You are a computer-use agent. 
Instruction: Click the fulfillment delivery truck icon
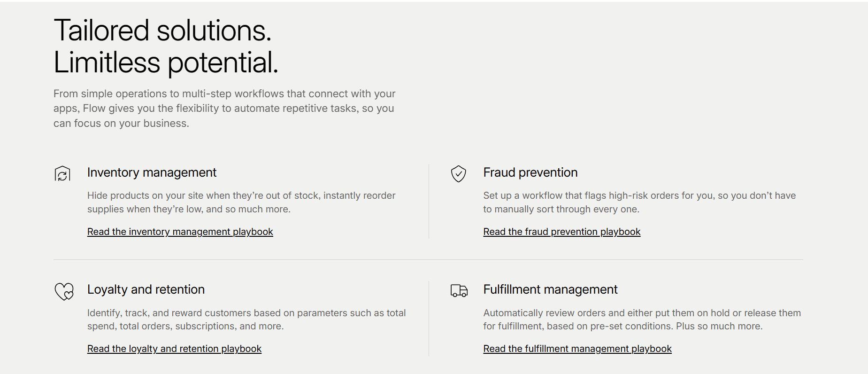459,291
